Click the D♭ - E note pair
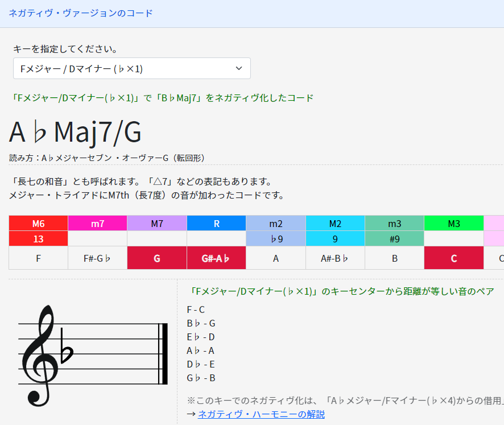504x425 pixels. pos(201,364)
